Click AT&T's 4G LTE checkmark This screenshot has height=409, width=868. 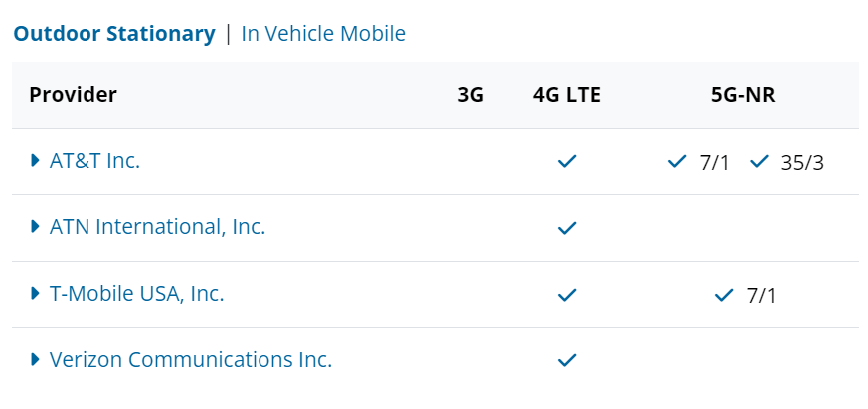[x=567, y=162]
